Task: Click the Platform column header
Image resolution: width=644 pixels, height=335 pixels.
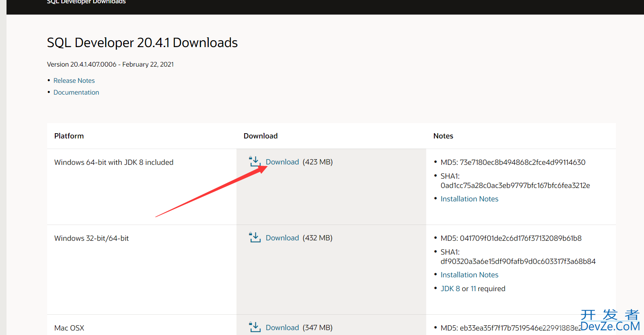Action: [x=69, y=136]
